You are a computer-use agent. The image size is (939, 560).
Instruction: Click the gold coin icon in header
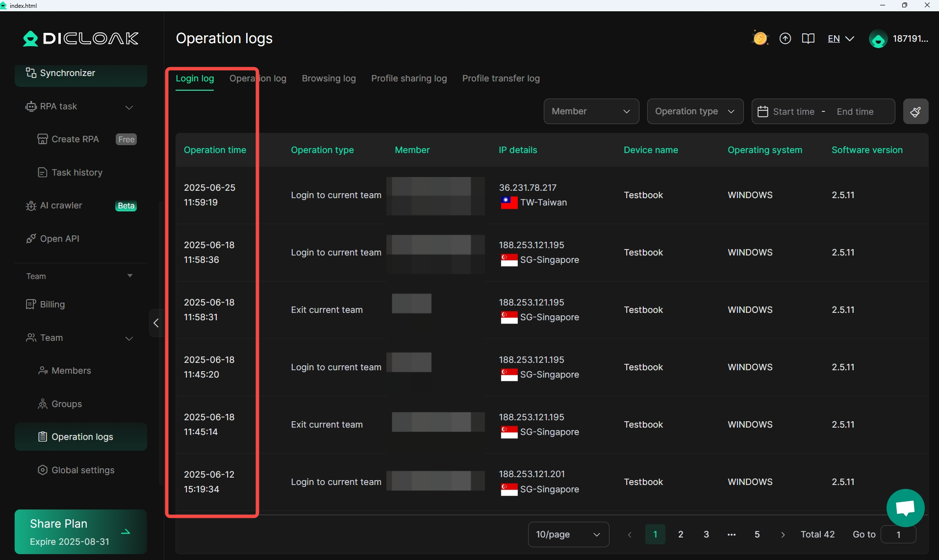pos(760,38)
